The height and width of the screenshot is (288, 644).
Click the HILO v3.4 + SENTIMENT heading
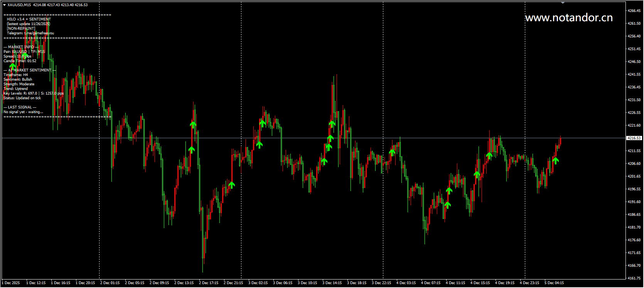tap(29, 19)
